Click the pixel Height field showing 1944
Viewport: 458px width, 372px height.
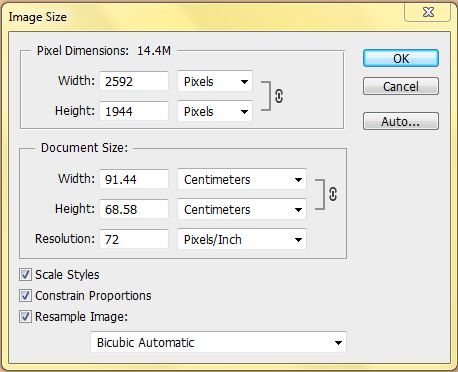pyautogui.click(x=134, y=111)
